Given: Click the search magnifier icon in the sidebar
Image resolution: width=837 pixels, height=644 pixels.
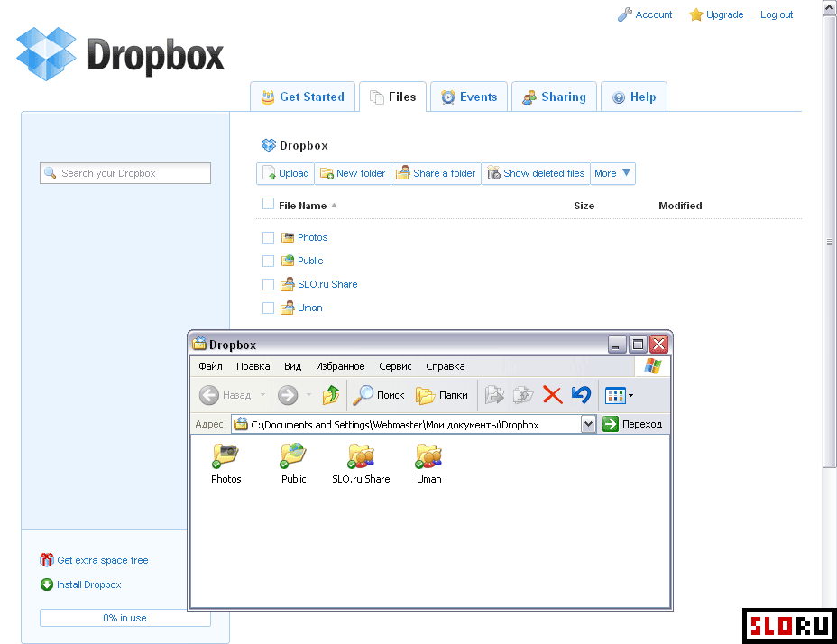Looking at the screenshot, I should pos(51,173).
